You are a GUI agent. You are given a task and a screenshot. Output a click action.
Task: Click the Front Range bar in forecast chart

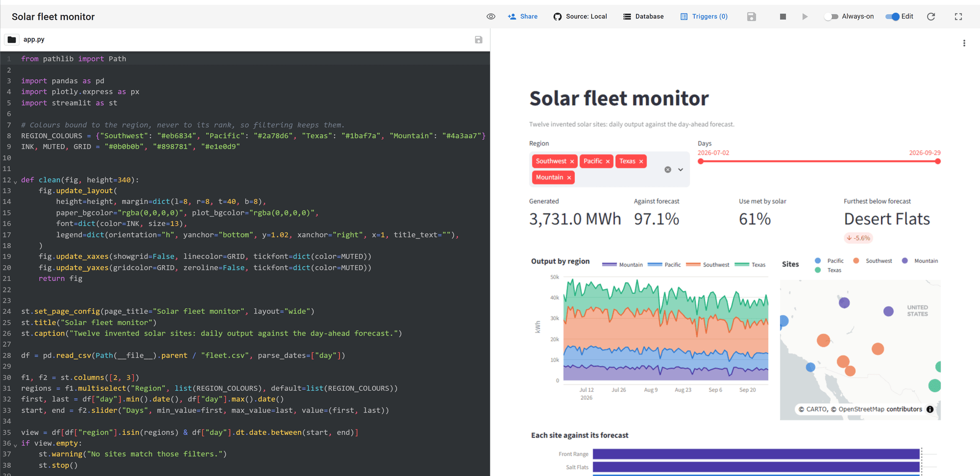(x=756, y=454)
